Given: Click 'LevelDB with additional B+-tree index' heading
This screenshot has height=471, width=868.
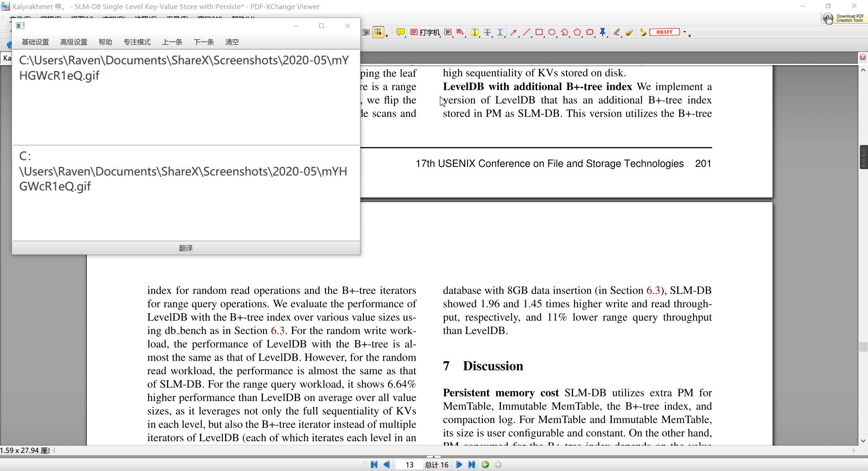Looking at the screenshot, I should click(x=538, y=87).
